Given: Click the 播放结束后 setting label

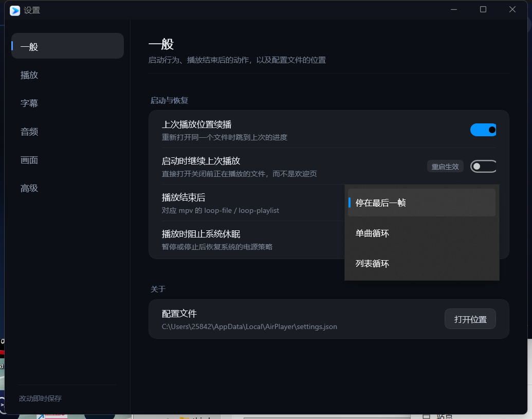Looking at the screenshot, I should (x=184, y=197).
